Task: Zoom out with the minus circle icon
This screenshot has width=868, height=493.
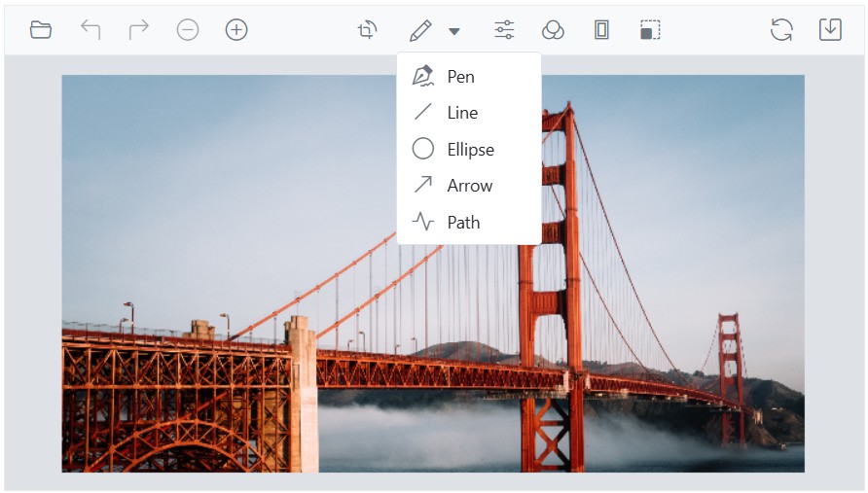Action: point(188,30)
